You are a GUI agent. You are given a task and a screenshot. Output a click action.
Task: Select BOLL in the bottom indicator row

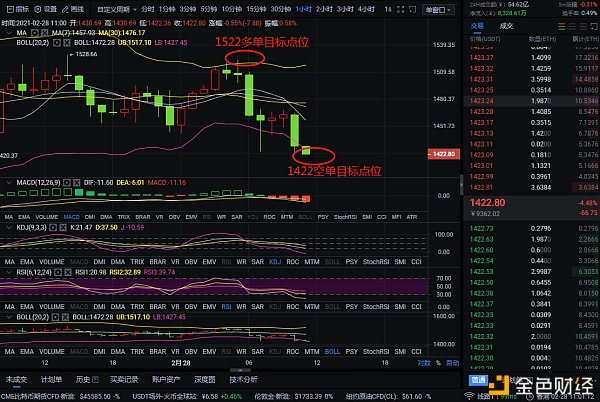(x=332, y=352)
